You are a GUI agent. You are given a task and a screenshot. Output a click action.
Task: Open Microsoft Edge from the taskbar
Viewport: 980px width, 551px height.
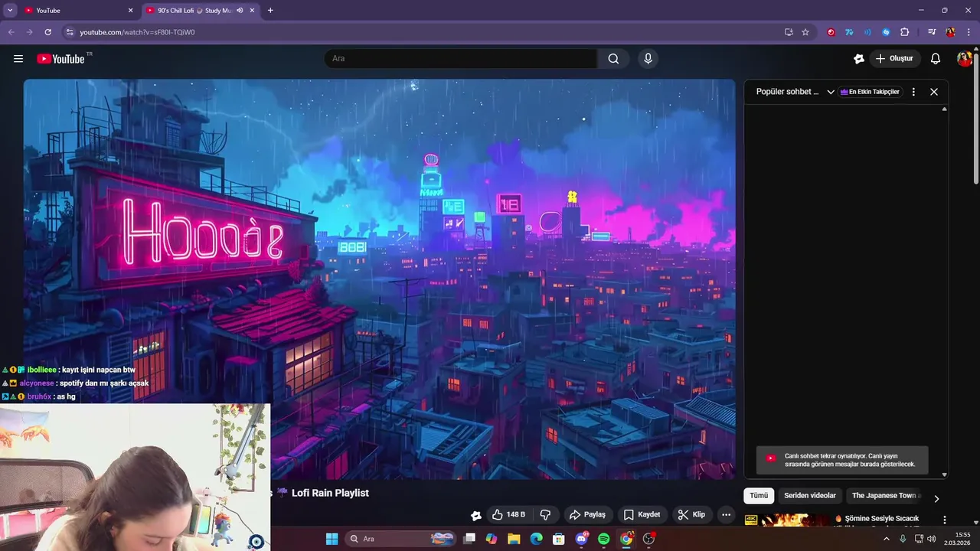click(536, 539)
